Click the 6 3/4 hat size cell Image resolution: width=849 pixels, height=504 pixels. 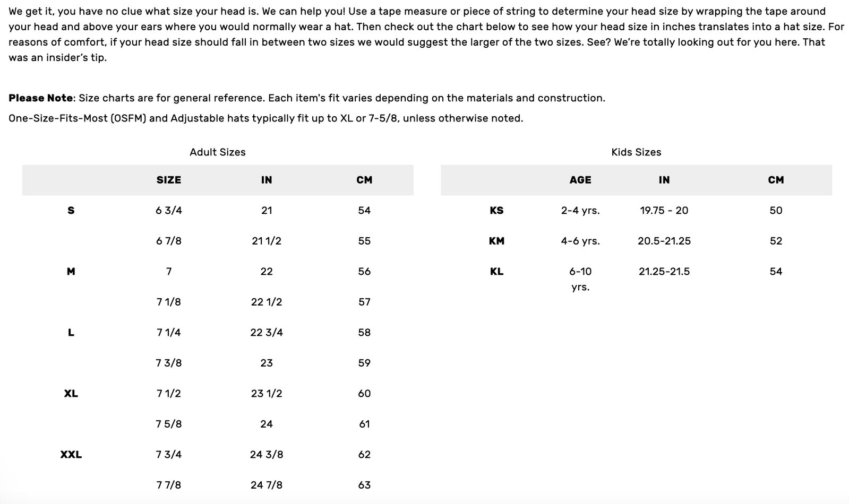[169, 211]
